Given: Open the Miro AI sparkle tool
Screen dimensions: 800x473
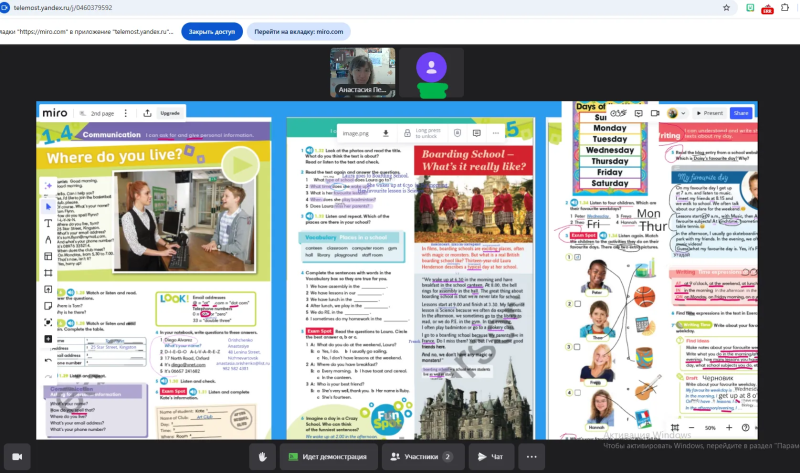Looking at the screenshot, I should coord(48,186).
